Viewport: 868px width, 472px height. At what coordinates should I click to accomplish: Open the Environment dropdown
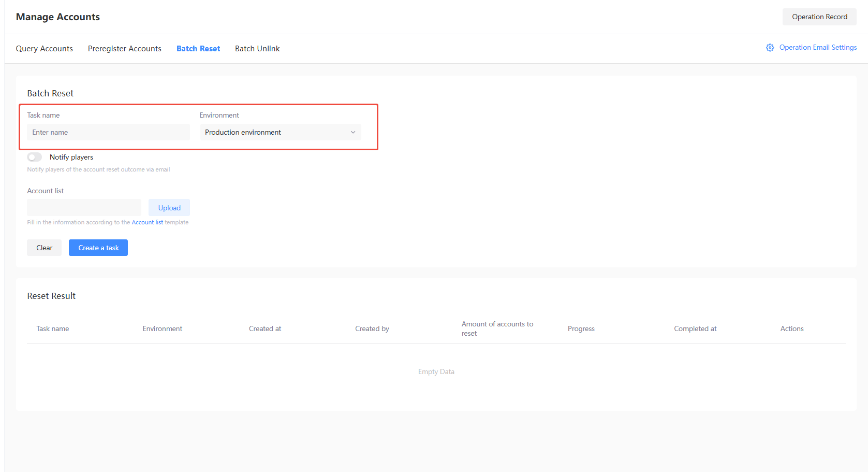tap(280, 132)
